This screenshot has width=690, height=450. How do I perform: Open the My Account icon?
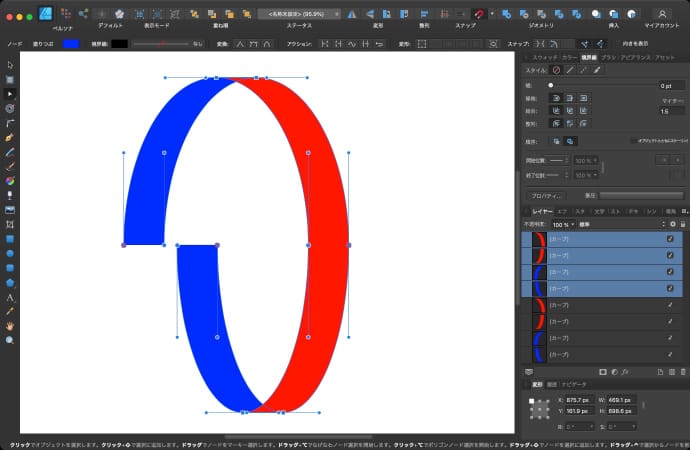[x=662, y=14]
